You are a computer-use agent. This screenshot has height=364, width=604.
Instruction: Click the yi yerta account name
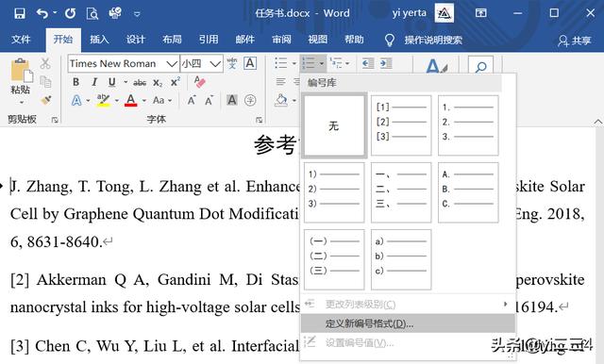(x=409, y=13)
